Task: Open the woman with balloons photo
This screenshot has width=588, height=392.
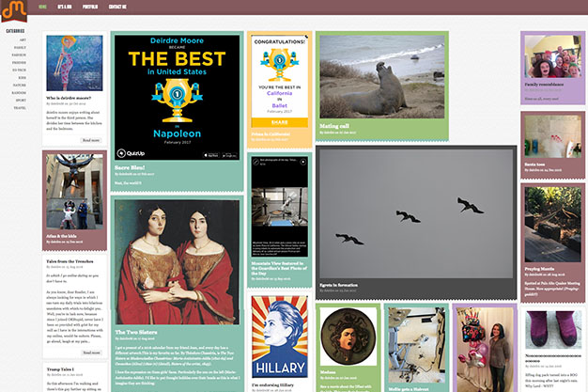Action: [485, 350]
